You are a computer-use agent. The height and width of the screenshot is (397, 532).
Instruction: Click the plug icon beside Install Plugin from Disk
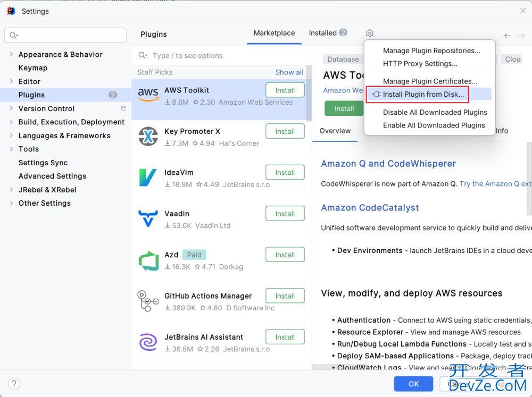(376, 94)
